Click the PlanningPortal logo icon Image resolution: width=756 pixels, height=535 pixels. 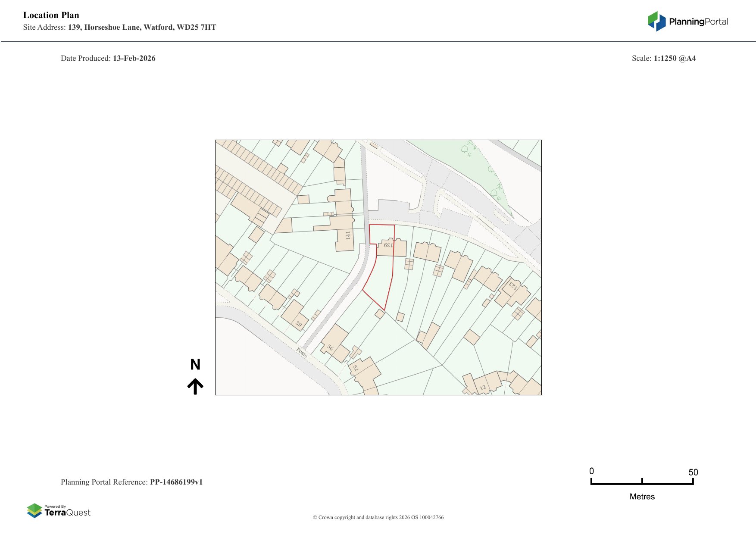coord(656,21)
